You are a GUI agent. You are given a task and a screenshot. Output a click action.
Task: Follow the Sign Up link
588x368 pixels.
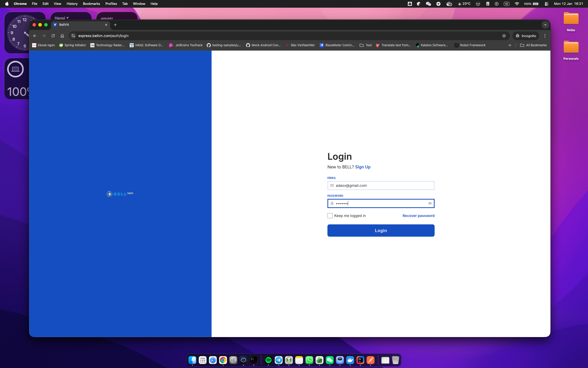coord(363,167)
